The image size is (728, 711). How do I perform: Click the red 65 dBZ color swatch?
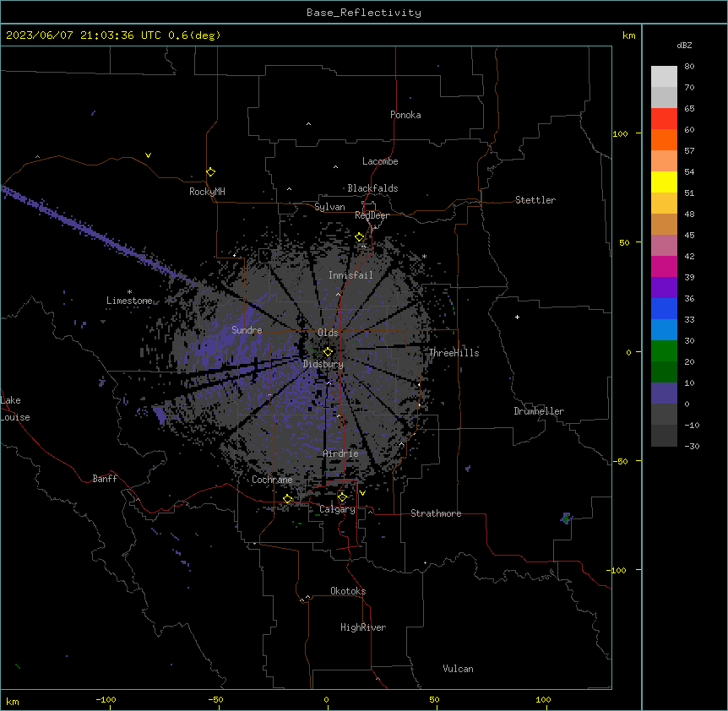coord(664,118)
